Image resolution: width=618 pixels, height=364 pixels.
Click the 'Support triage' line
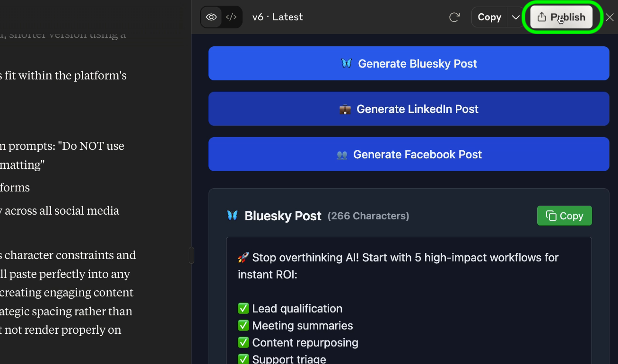click(282, 359)
